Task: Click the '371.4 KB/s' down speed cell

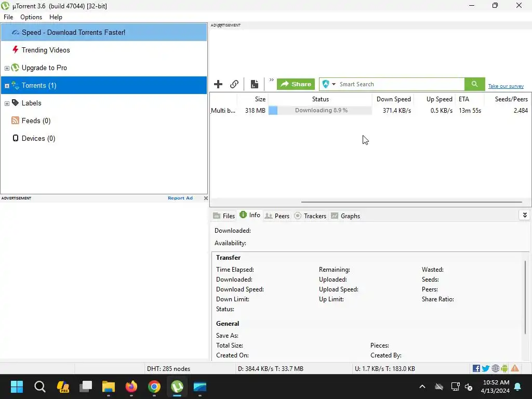Action: 396,111
